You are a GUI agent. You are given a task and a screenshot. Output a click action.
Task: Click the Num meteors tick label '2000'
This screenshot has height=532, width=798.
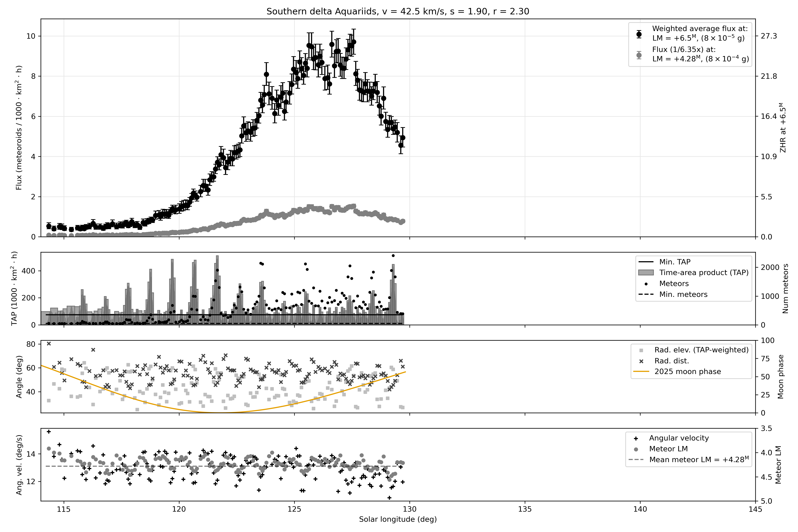(x=770, y=267)
